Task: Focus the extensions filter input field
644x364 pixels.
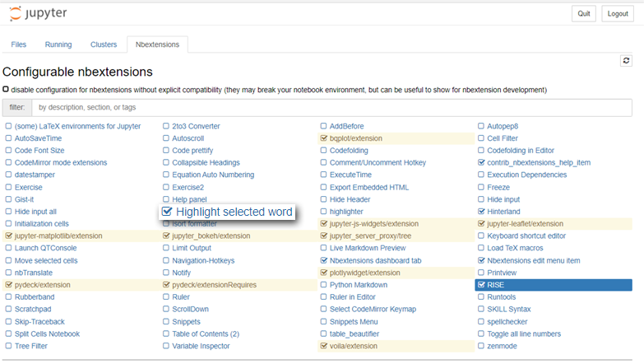Action: (x=331, y=107)
